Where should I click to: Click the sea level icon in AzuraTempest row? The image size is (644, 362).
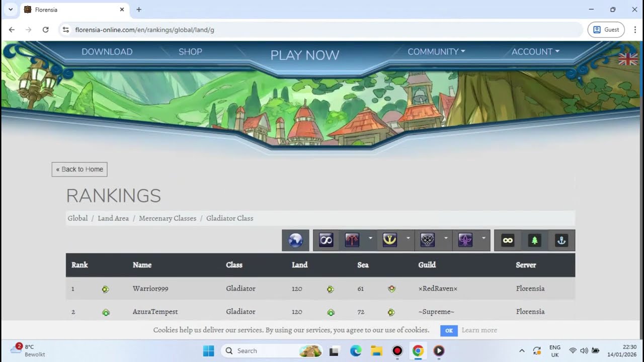pos(391,312)
